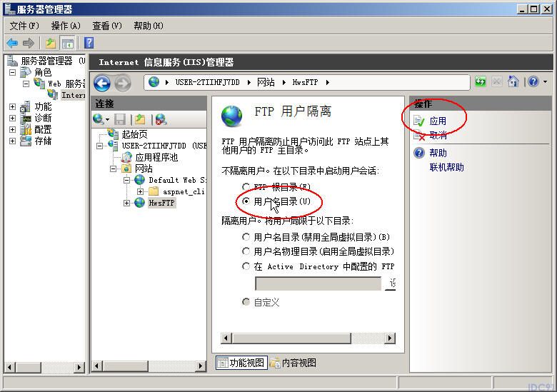Click the delete connection globe icon with red X

coord(161,119)
